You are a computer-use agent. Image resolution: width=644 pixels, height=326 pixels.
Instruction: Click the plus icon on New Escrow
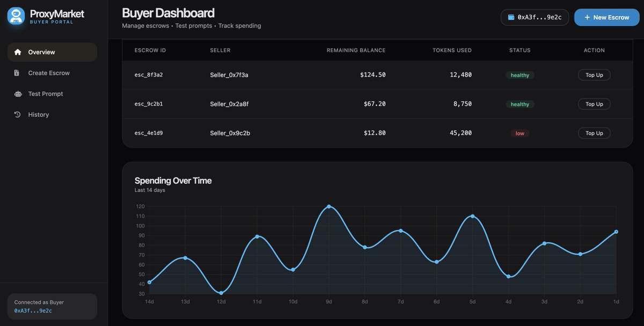(587, 17)
